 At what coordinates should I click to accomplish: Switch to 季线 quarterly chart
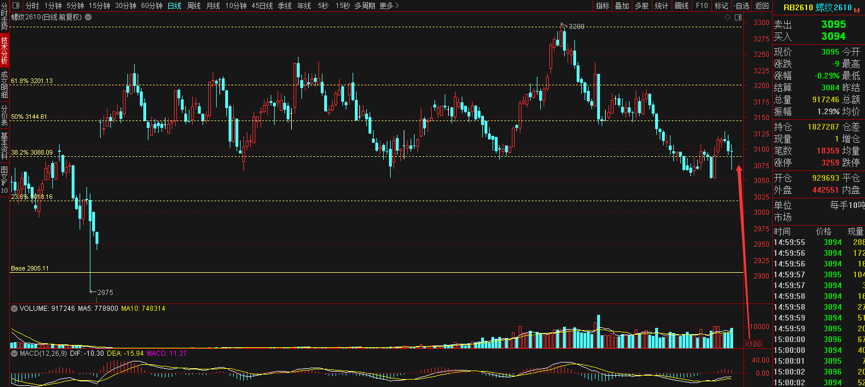point(284,6)
